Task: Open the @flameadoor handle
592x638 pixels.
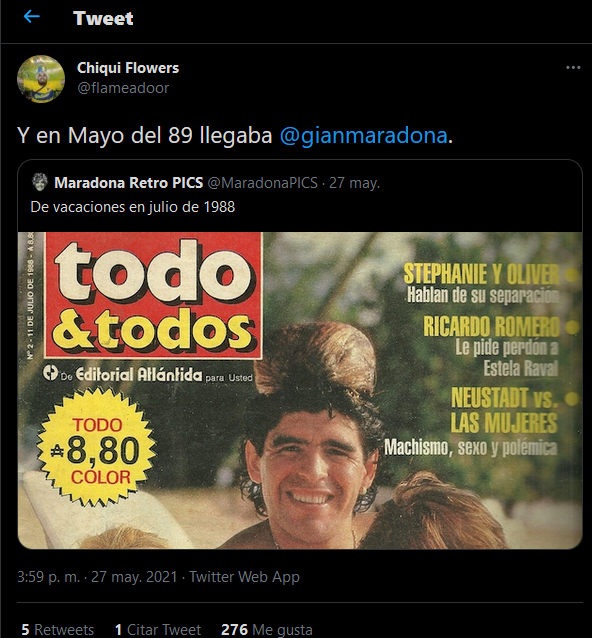Action: [123, 88]
